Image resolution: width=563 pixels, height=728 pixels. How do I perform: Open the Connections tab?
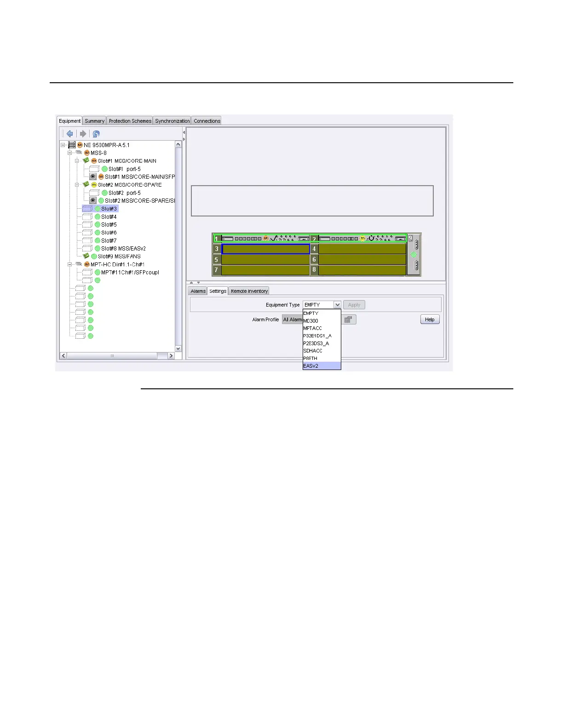[207, 121]
